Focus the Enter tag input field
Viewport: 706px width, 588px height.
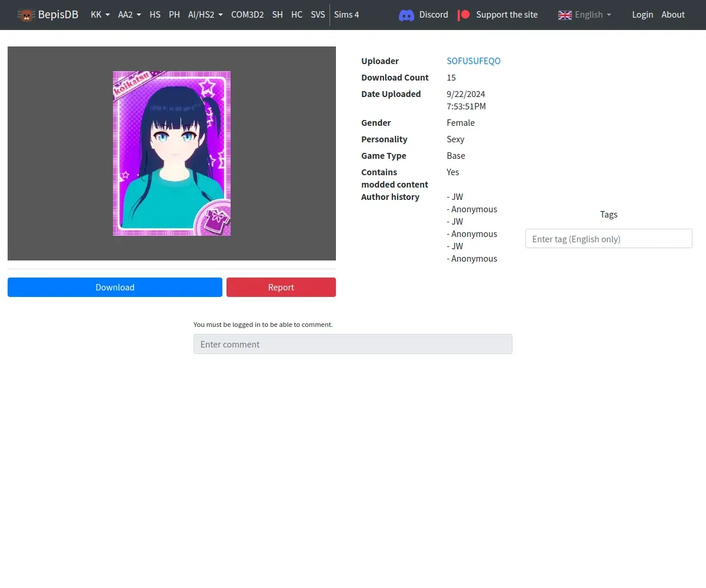click(608, 239)
